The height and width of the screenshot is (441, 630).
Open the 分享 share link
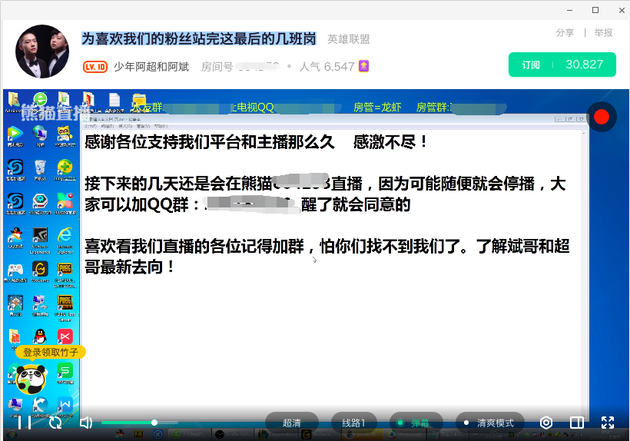point(565,32)
